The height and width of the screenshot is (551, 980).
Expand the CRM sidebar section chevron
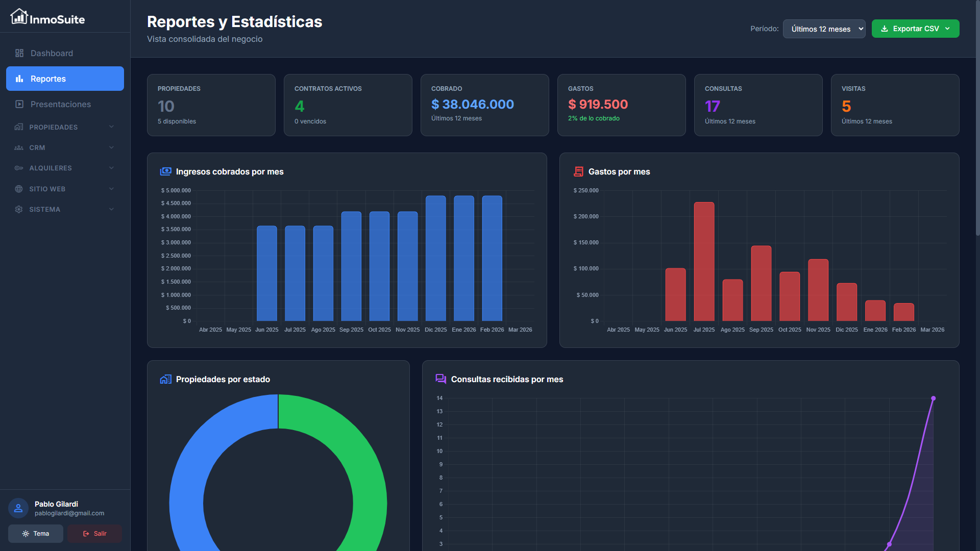pyautogui.click(x=111, y=147)
